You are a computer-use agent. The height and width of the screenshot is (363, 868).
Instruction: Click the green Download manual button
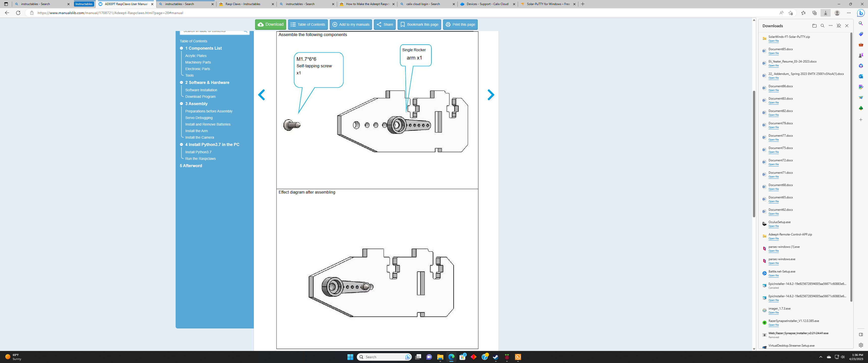pyautogui.click(x=270, y=24)
